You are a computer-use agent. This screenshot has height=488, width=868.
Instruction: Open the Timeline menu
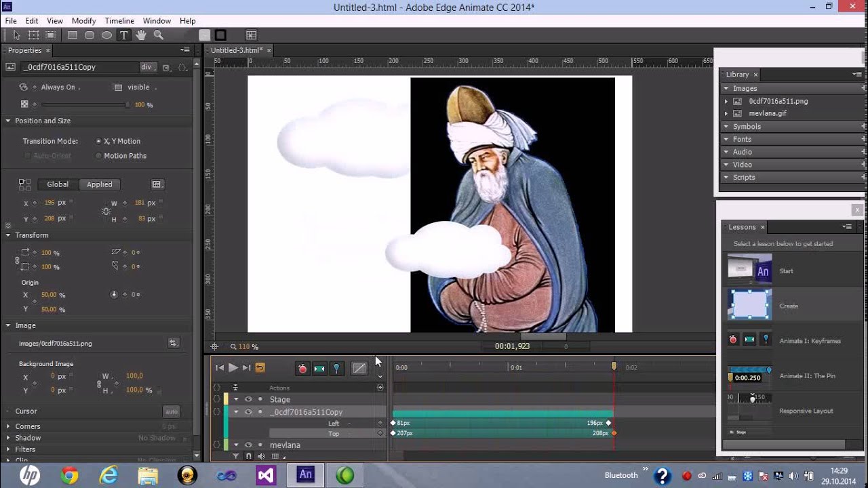[119, 21]
